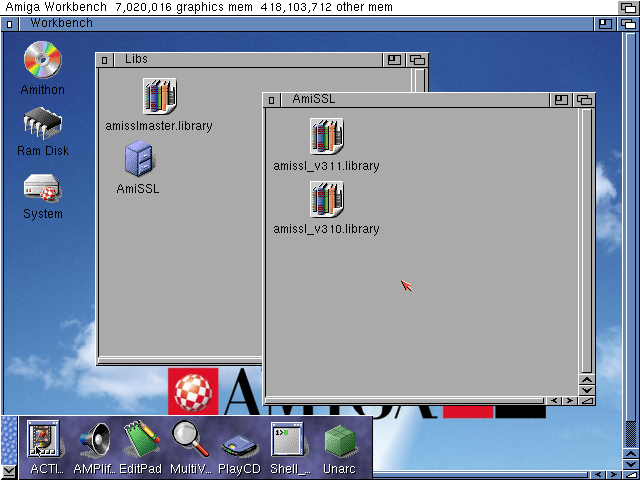Select the amissl_v310.library icon
640x480 pixels.
[327, 200]
